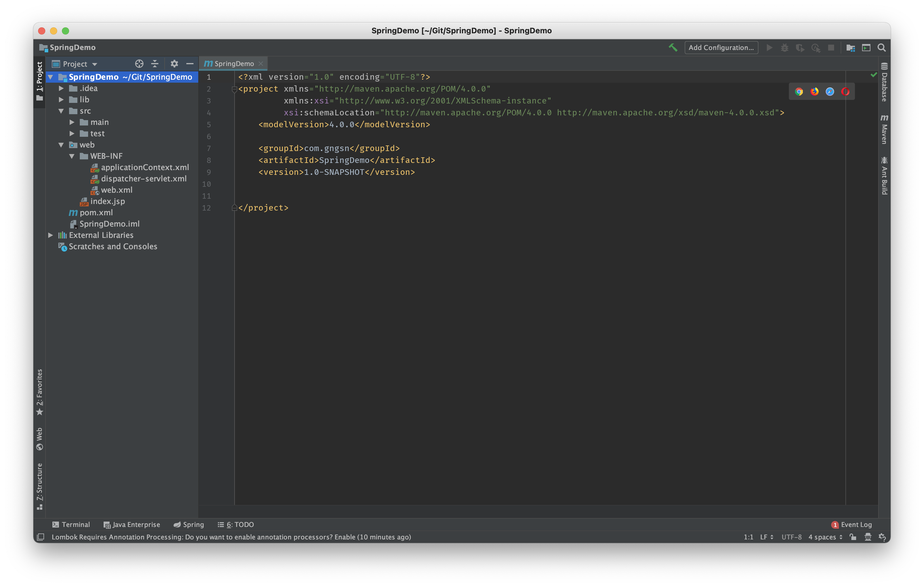
Task: Click the Add Configuration... button
Action: pyautogui.click(x=721, y=48)
